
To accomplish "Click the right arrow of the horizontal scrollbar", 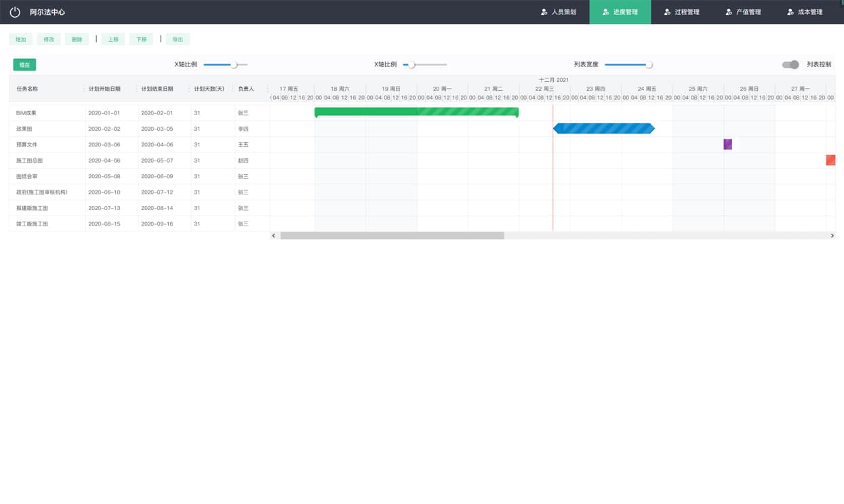I will tap(832, 236).
